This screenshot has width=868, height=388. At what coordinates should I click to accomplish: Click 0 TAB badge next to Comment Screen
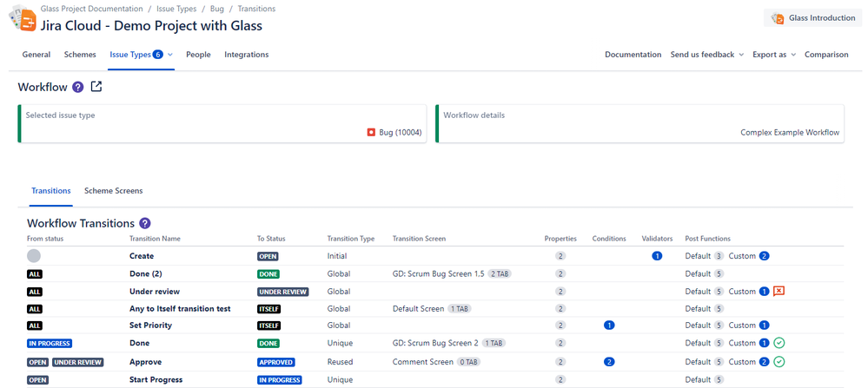coord(468,362)
